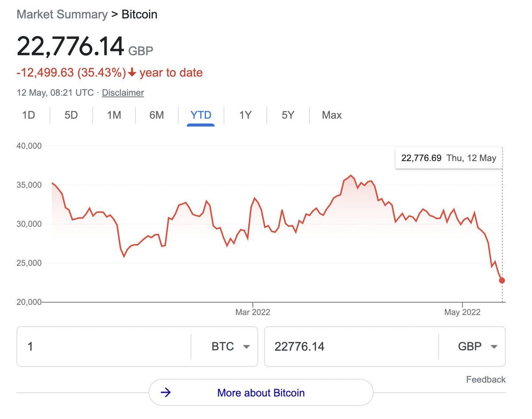Select the YTD tab
The height and width of the screenshot is (419, 532).
[201, 115]
